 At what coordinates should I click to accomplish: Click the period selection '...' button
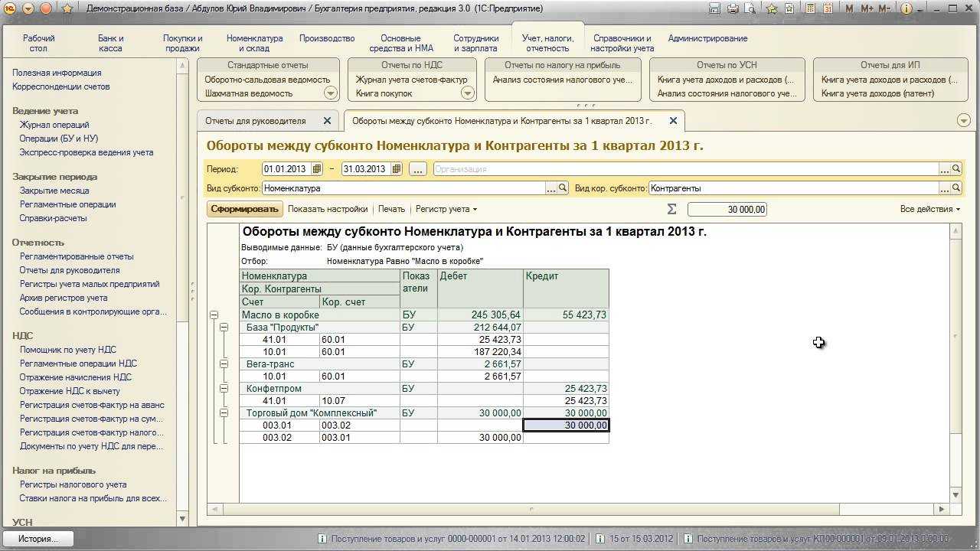417,169
